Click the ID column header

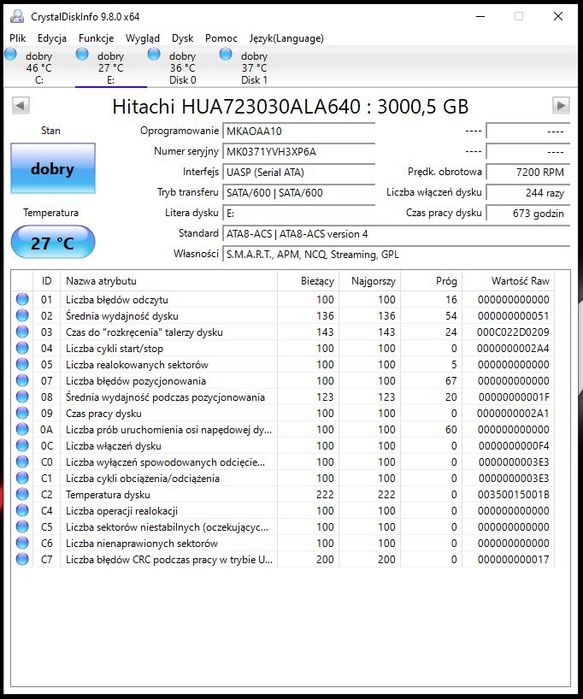click(46, 281)
